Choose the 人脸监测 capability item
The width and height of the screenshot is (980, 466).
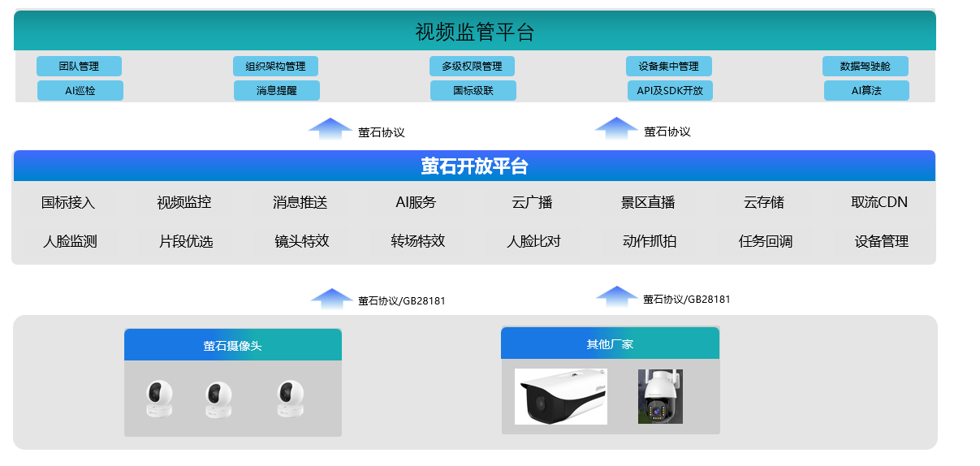(x=70, y=241)
